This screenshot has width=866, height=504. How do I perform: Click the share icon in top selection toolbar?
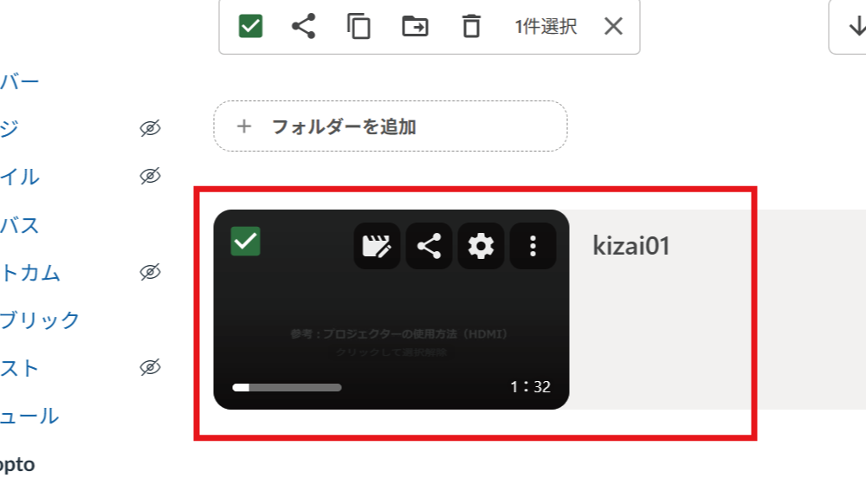click(303, 26)
